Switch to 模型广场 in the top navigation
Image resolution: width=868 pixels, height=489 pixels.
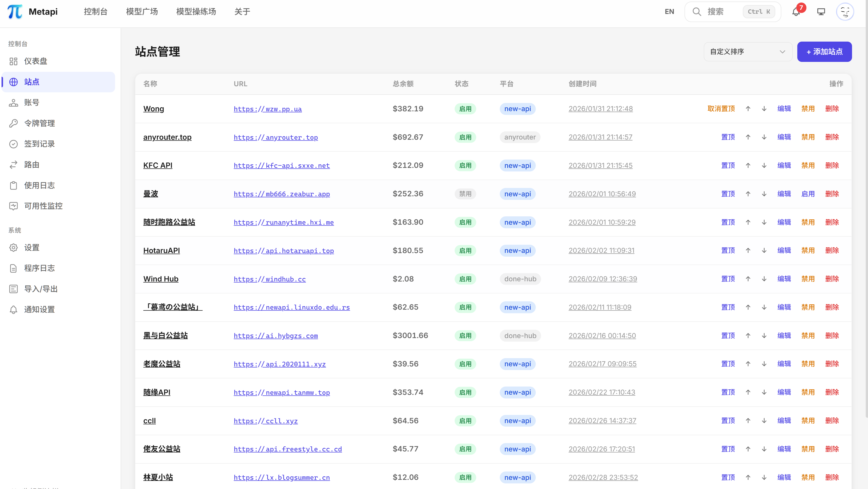tap(141, 11)
